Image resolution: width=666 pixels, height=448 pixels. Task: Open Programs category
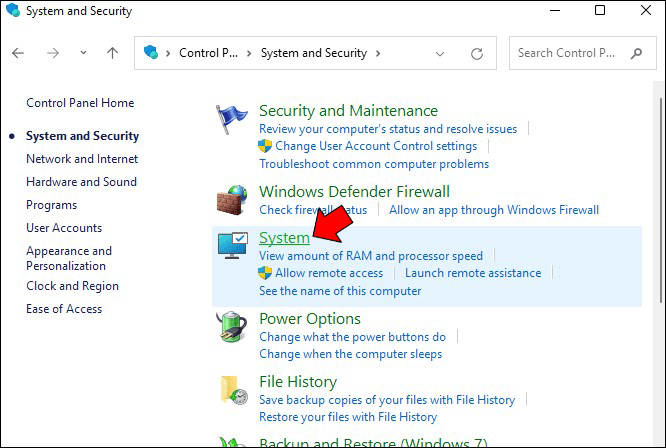click(51, 205)
